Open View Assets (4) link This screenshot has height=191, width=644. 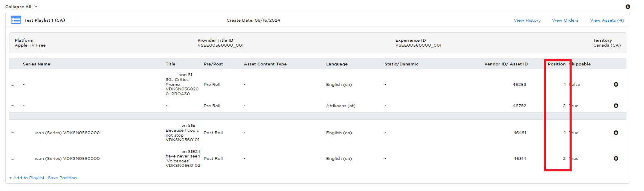607,20
